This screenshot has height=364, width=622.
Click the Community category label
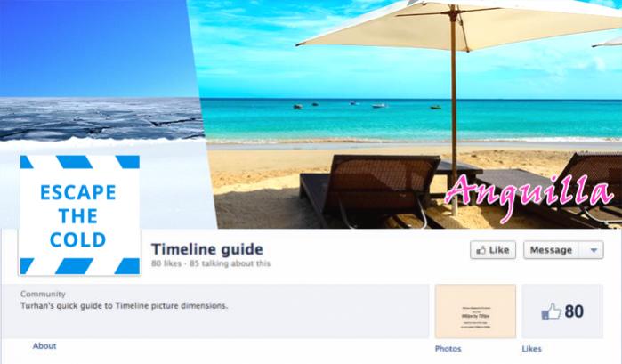coord(43,295)
